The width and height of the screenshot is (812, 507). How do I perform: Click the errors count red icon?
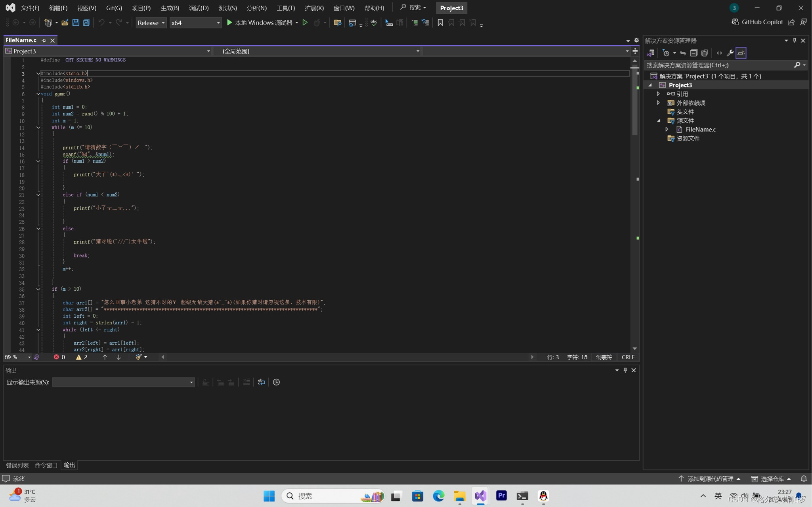56,357
